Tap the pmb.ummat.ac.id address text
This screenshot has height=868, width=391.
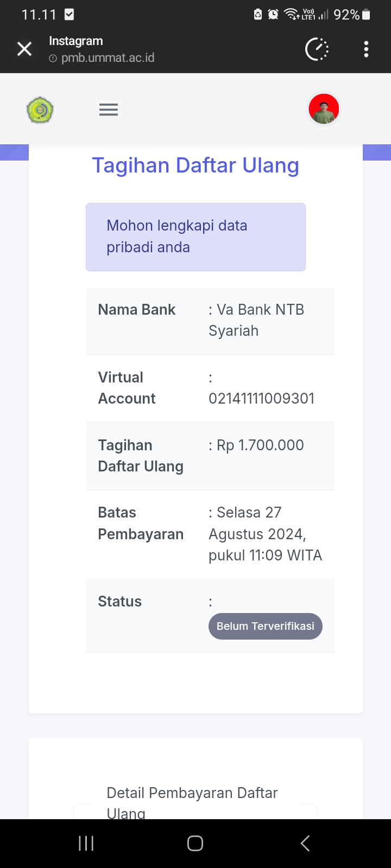pyautogui.click(x=108, y=58)
